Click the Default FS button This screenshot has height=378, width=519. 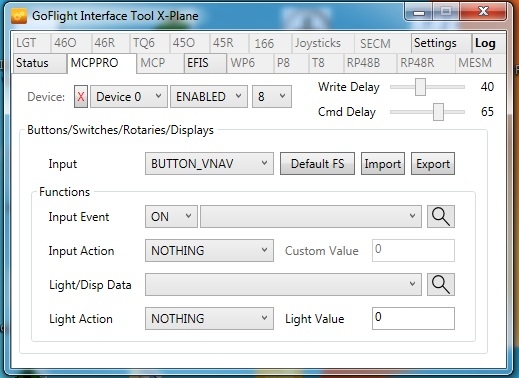pos(317,164)
